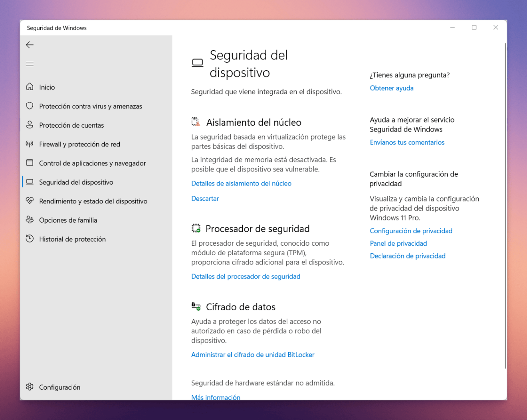Image resolution: width=527 pixels, height=420 pixels.
Task: Click the heart monitor icon for Rendimiento
Action: click(30, 201)
